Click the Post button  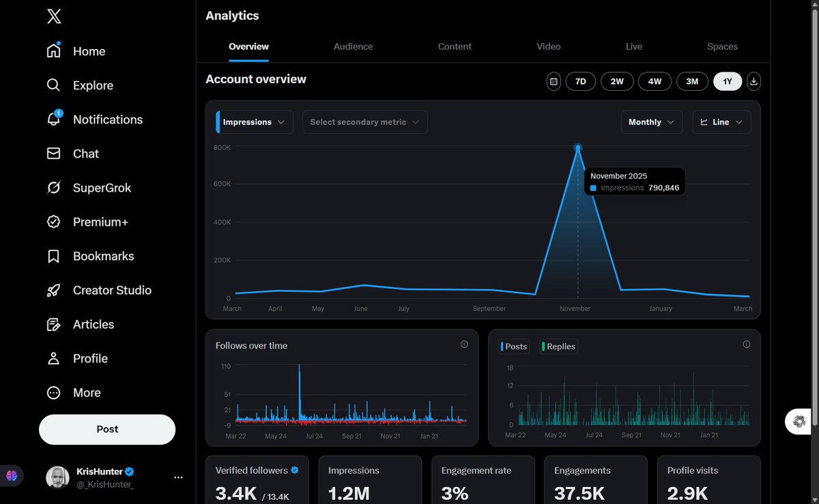[107, 430]
